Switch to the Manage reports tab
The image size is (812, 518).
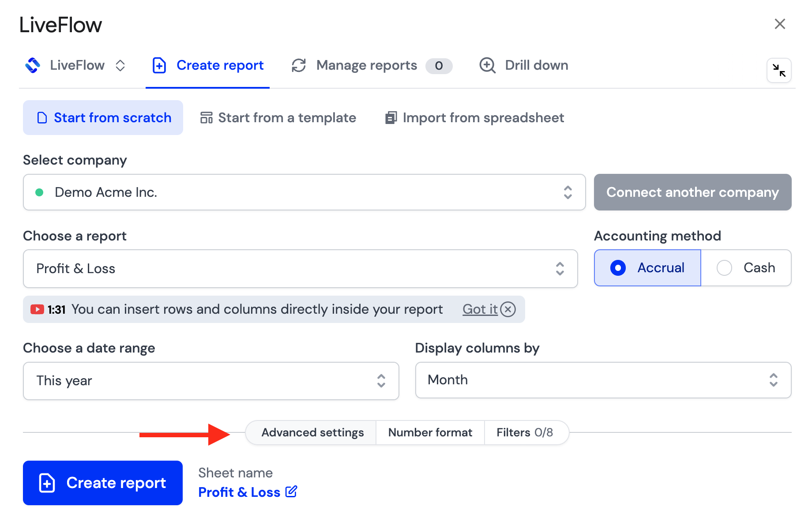point(371,65)
